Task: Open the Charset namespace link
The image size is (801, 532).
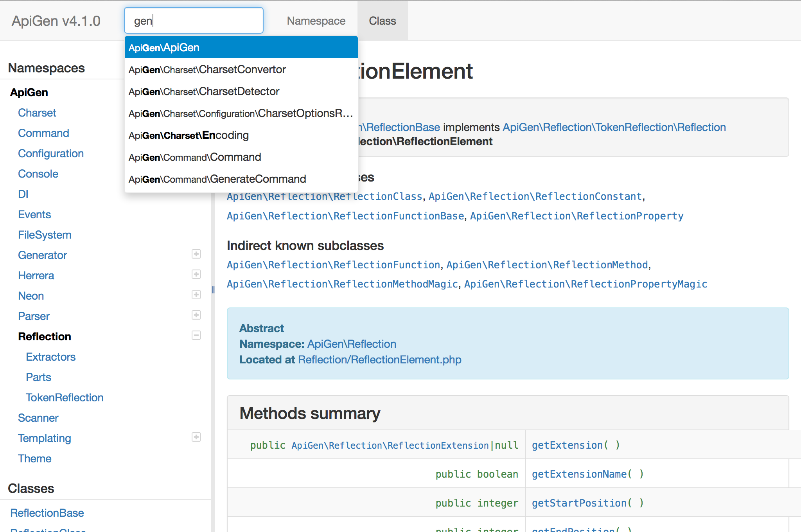Action: [37, 113]
